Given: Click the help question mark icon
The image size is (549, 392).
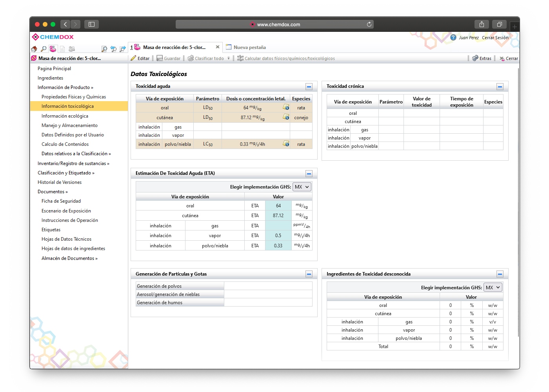Looking at the screenshot, I should [453, 38].
